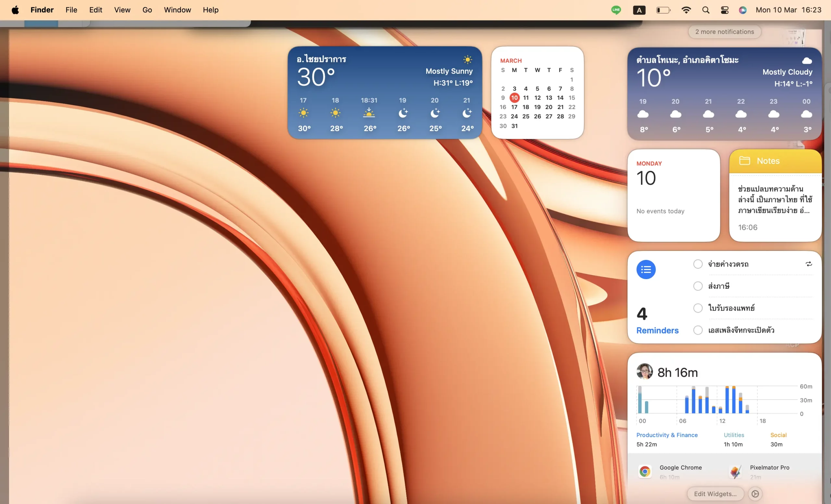Image resolution: width=831 pixels, height=504 pixels.
Task: Complete the 'จ่ายค่างวดรถ' reminder
Action: (x=698, y=264)
